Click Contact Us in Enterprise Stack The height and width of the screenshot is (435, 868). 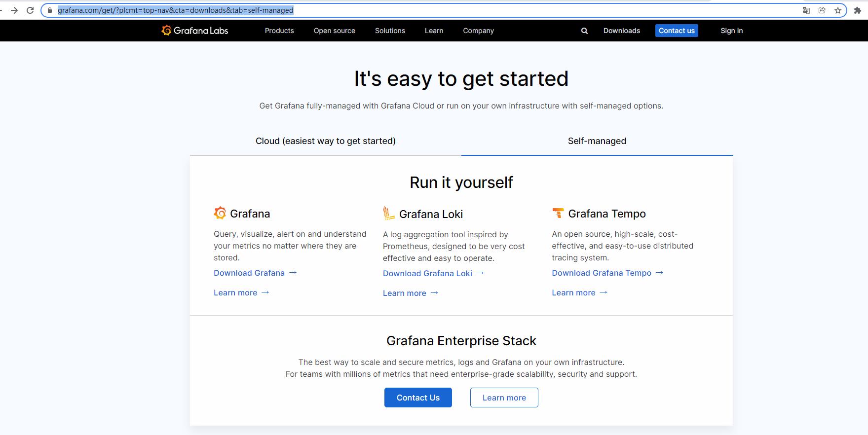(418, 398)
